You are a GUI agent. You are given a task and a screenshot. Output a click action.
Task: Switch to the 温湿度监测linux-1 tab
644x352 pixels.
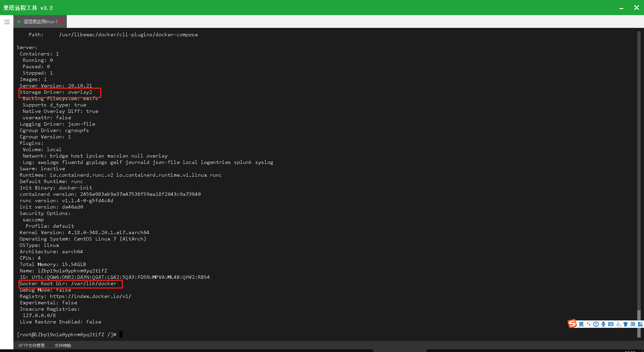[40, 21]
